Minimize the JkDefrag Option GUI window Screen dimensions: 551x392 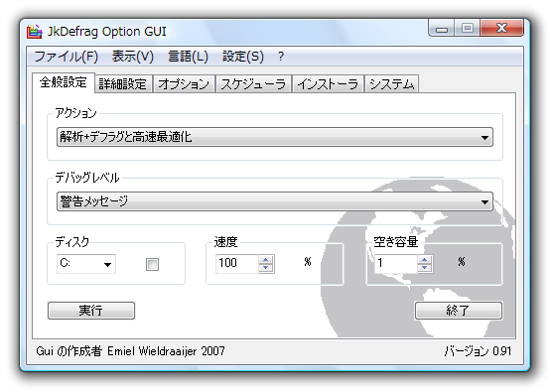click(x=442, y=28)
